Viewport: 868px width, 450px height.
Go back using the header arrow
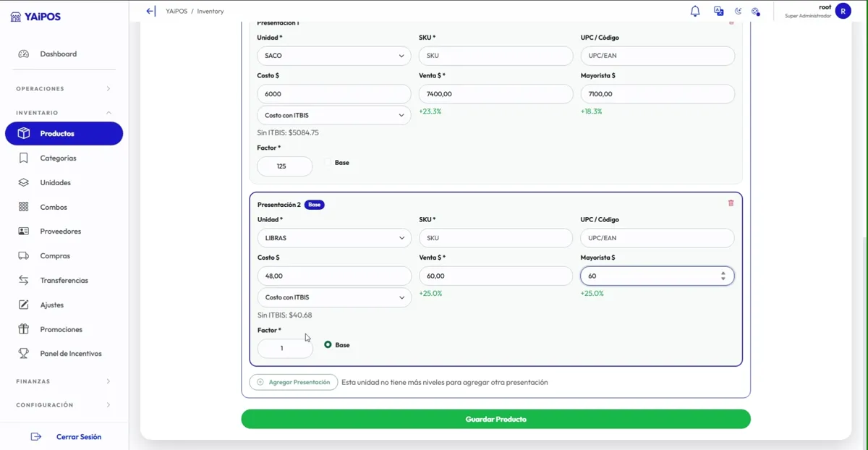click(x=150, y=11)
